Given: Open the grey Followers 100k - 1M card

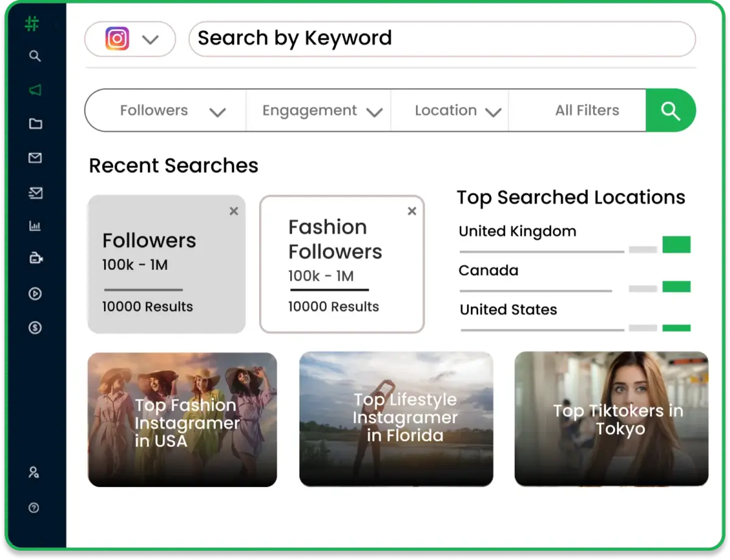Looking at the screenshot, I should click(167, 264).
